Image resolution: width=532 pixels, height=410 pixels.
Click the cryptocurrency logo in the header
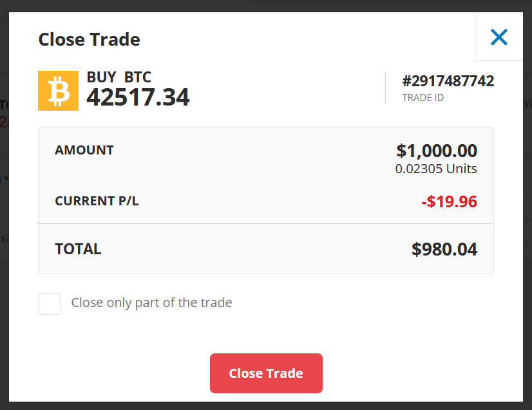pyautogui.click(x=58, y=90)
